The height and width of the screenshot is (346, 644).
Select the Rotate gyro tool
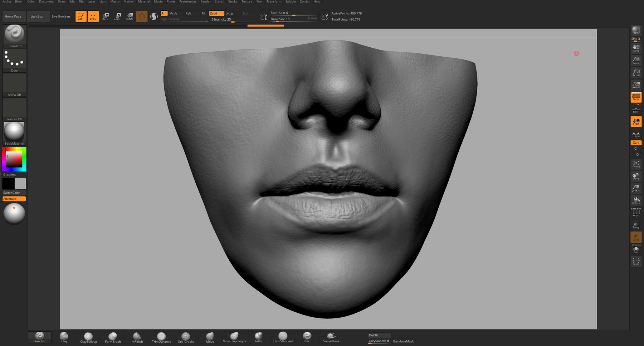pos(129,16)
